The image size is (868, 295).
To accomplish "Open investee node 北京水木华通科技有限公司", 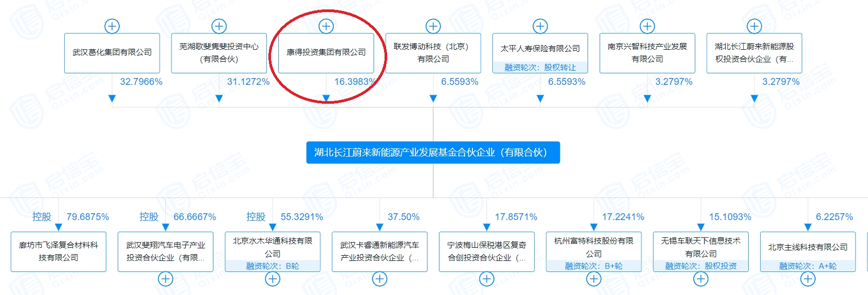I will [273, 252].
